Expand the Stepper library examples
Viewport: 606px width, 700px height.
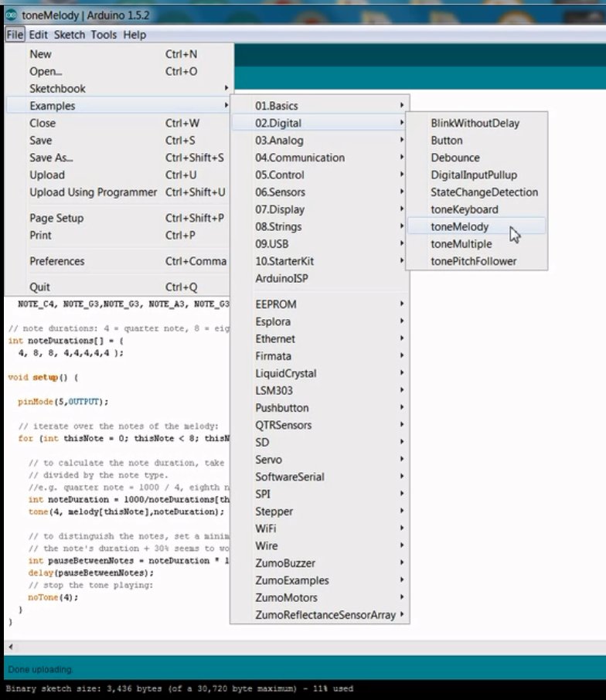pos(320,511)
